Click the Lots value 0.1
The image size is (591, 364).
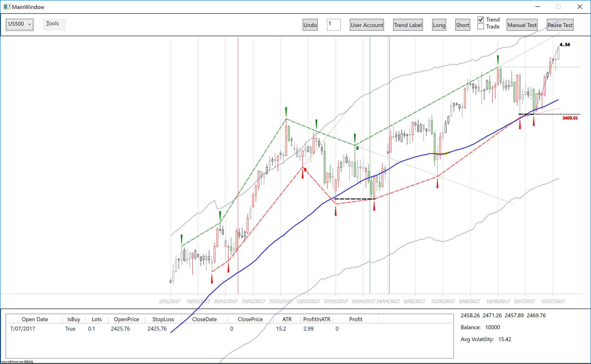pyautogui.click(x=91, y=329)
